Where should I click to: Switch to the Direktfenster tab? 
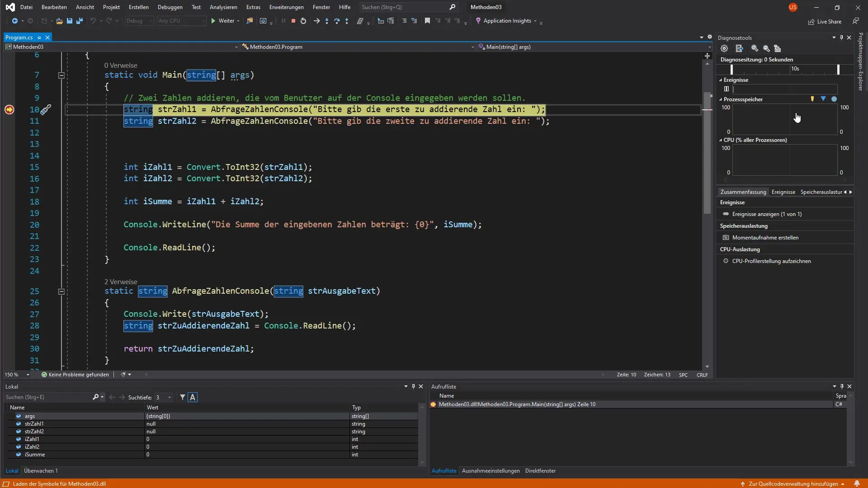pos(540,471)
